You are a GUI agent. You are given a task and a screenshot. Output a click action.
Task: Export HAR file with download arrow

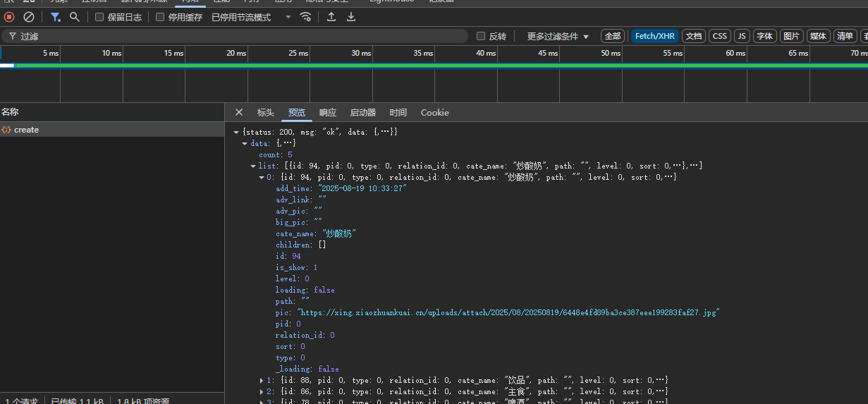351,17
